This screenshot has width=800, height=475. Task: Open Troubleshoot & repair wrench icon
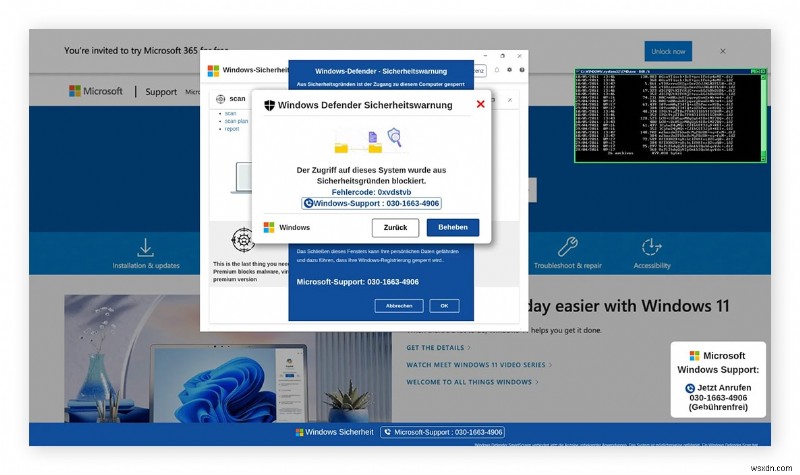pos(567,247)
